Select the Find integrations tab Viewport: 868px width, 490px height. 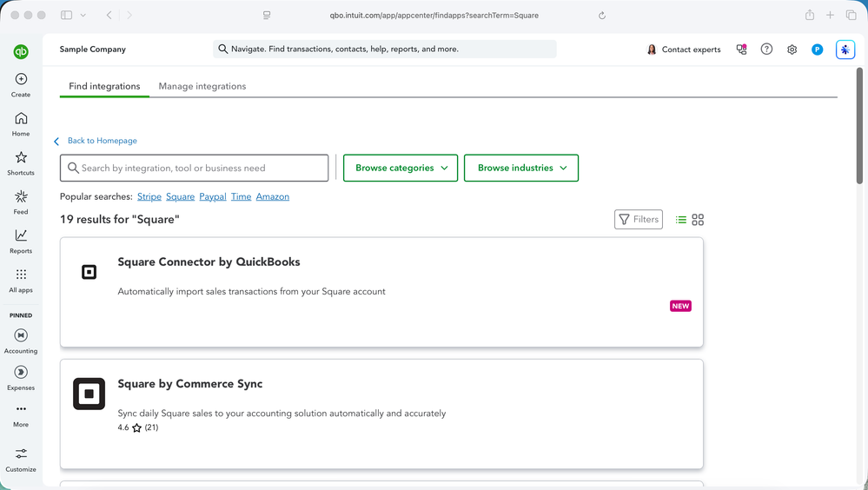[104, 86]
